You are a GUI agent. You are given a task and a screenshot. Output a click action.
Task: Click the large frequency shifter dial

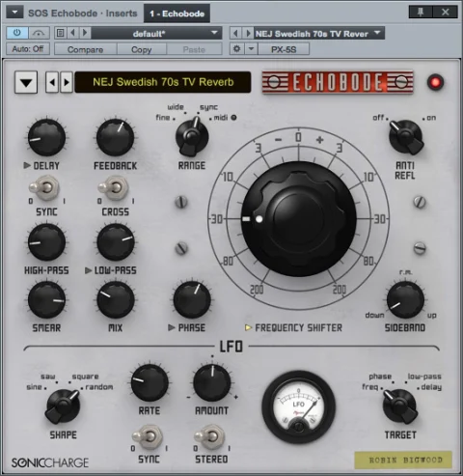tap(298, 219)
